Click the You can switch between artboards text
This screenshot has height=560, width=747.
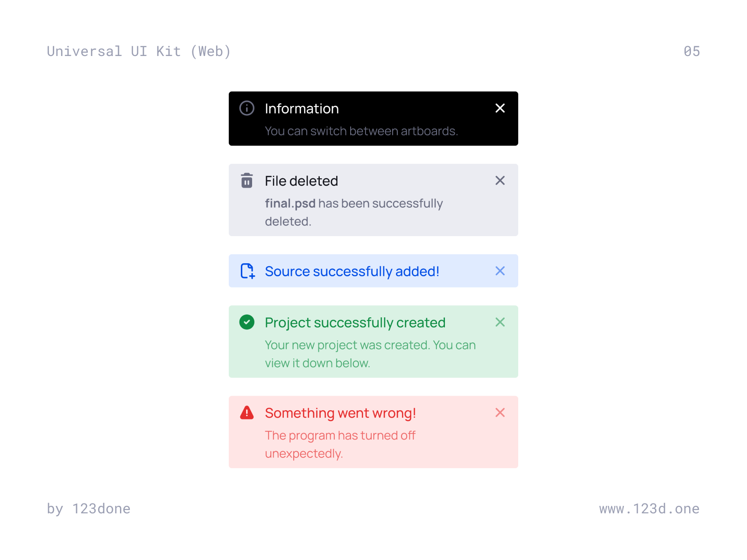tap(361, 131)
